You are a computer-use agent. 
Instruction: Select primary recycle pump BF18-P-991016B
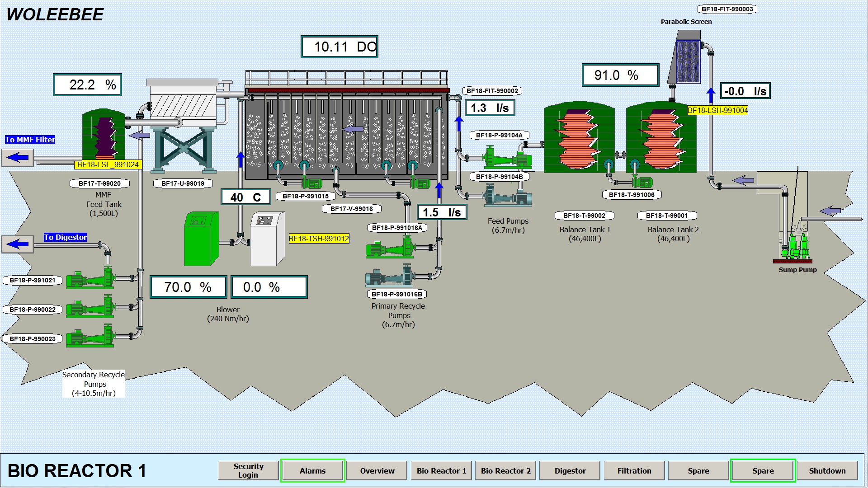(x=391, y=276)
